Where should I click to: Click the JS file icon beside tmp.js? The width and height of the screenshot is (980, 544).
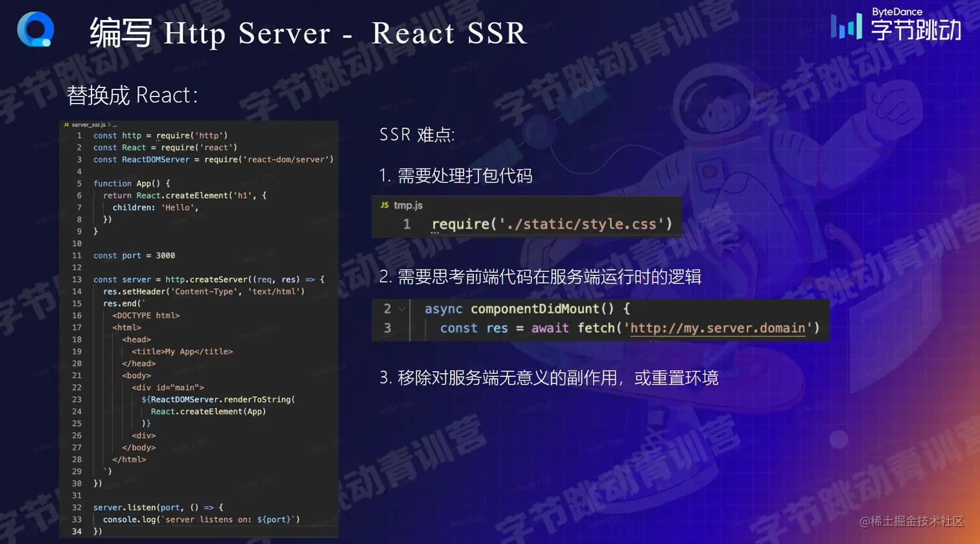click(x=384, y=205)
